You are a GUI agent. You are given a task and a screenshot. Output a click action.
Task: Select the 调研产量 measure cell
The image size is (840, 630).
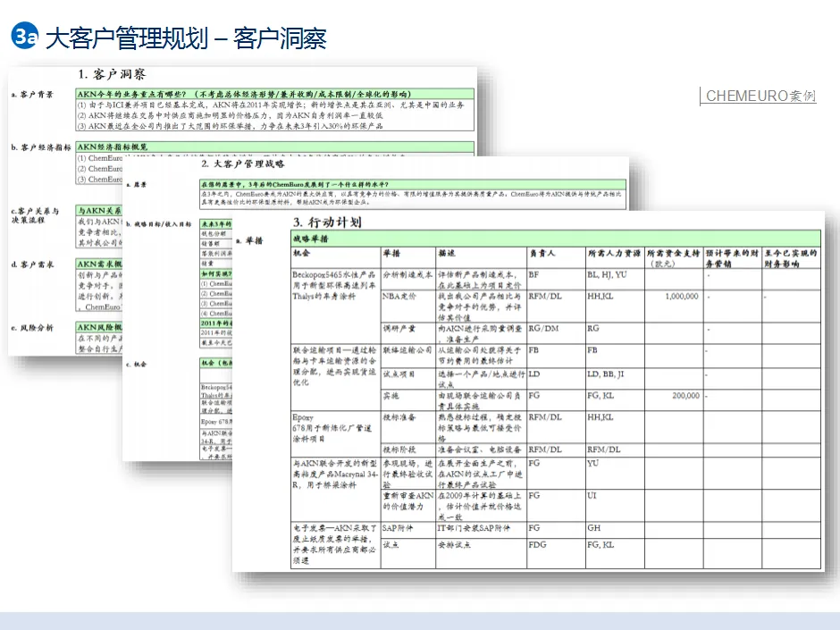(408, 332)
